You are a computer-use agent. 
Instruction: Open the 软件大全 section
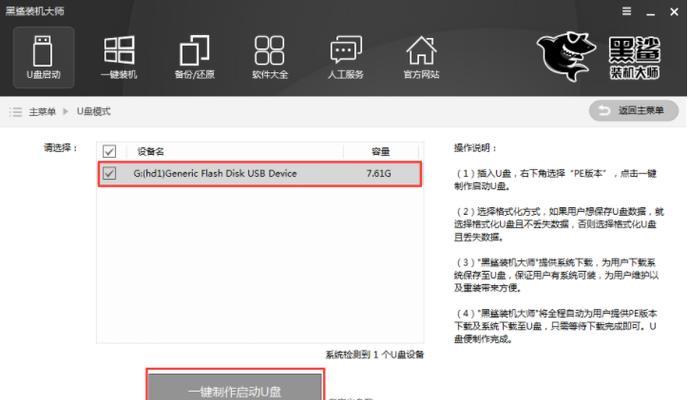(x=270, y=57)
